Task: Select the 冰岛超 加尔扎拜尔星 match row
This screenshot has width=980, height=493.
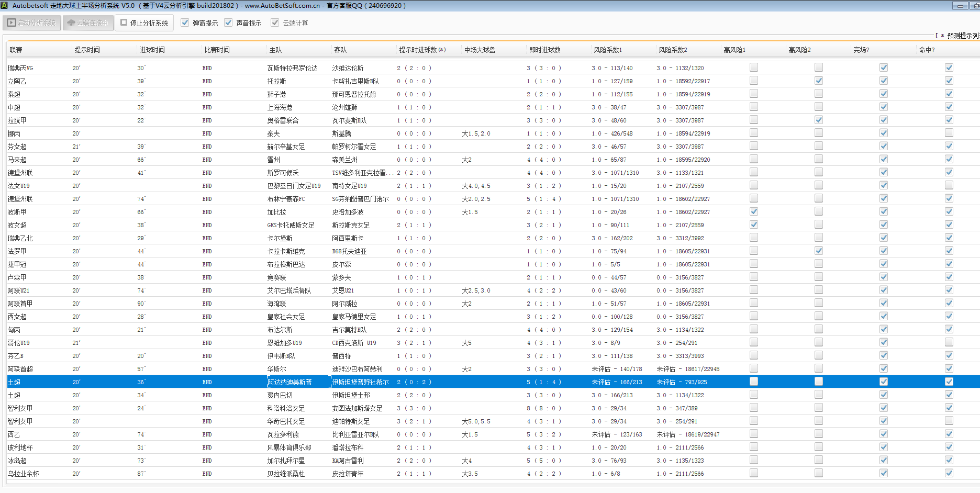Action: 286,461
